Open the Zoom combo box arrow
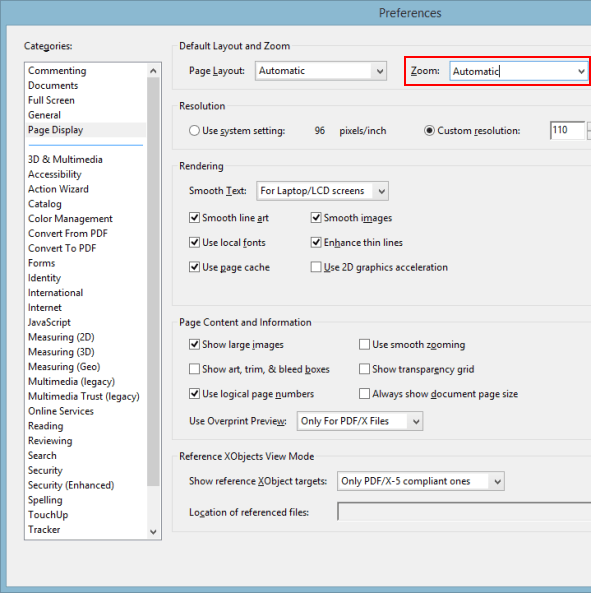591x593 pixels. (581, 71)
